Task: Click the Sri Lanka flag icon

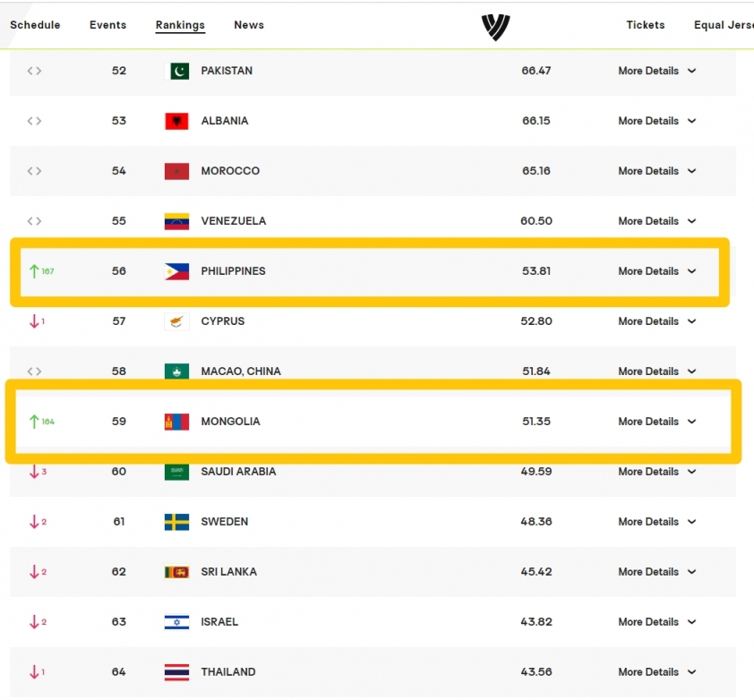Action: (x=176, y=572)
